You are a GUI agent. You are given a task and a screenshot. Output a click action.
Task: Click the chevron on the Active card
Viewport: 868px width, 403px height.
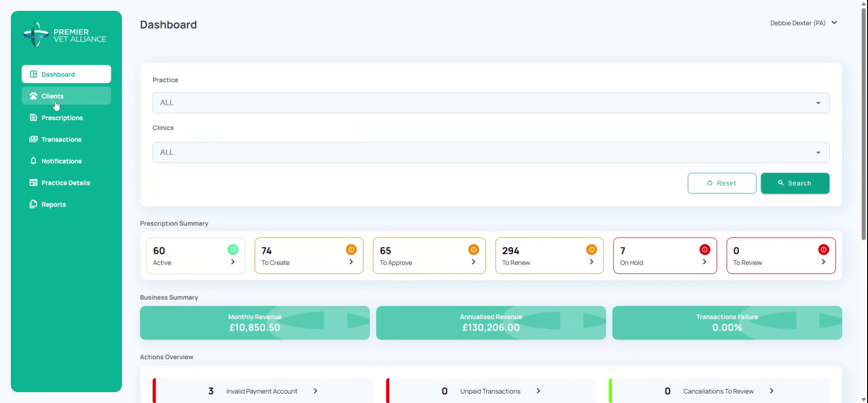tap(233, 262)
